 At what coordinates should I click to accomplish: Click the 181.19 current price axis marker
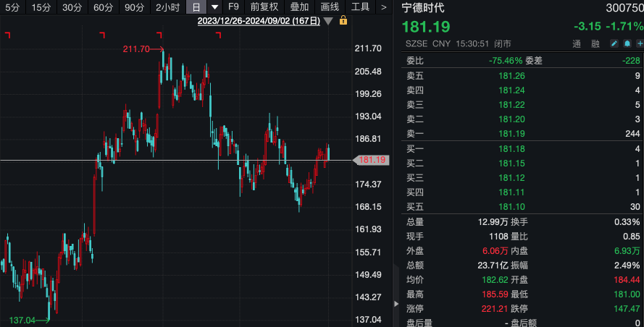(x=371, y=160)
